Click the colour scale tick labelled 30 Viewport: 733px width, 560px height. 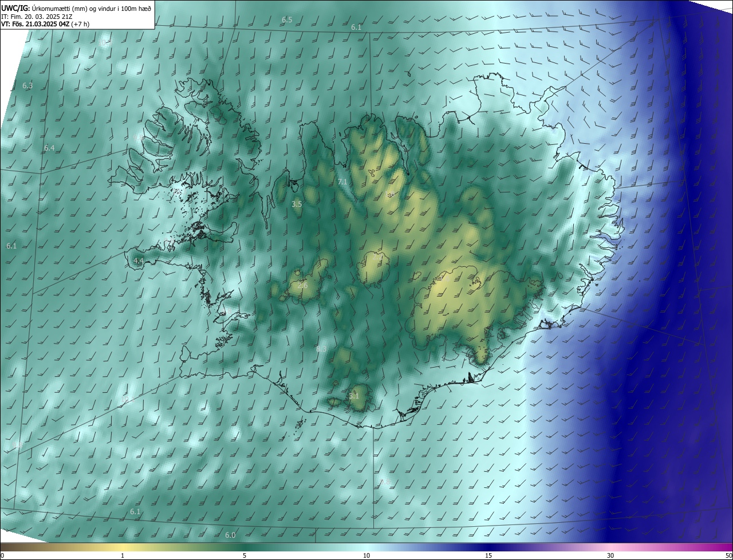click(610, 555)
